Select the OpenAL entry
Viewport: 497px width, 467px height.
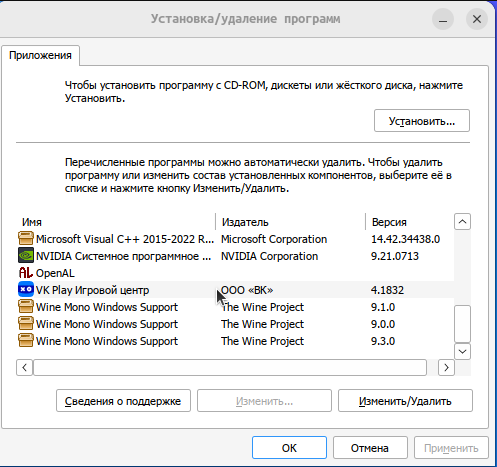click(x=235, y=273)
